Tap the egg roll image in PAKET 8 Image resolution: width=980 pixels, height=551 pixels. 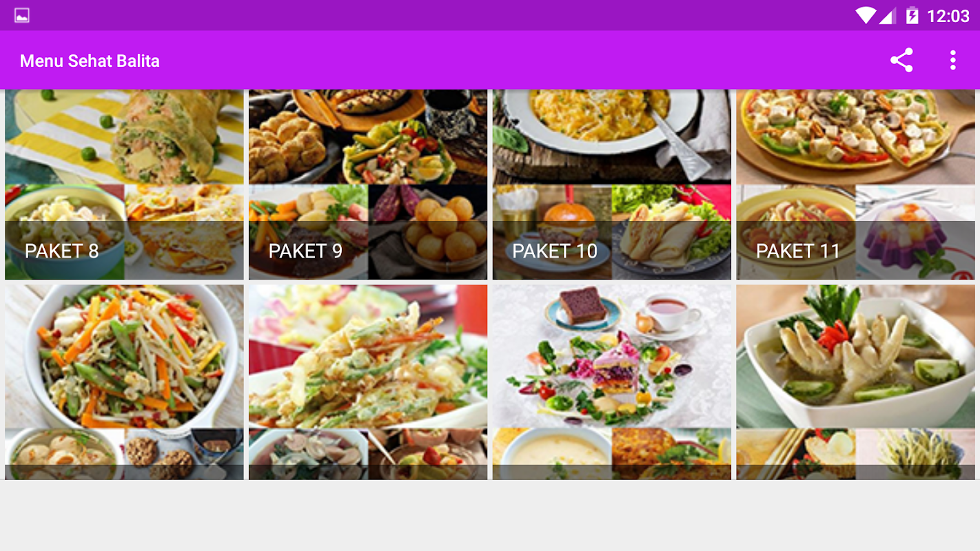click(x=124, y=137)
